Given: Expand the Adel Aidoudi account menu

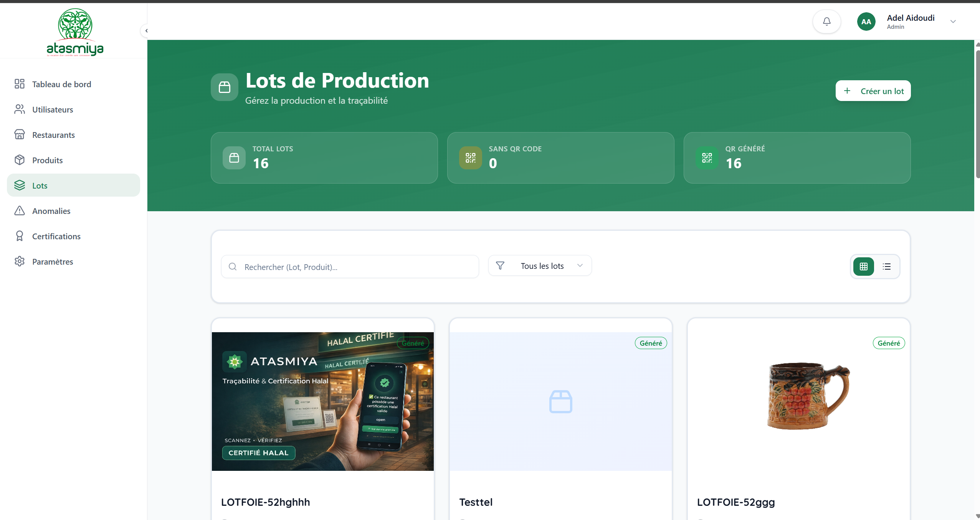Looking at the screenshot, I should pyautogui.click(x=953, y=22).
